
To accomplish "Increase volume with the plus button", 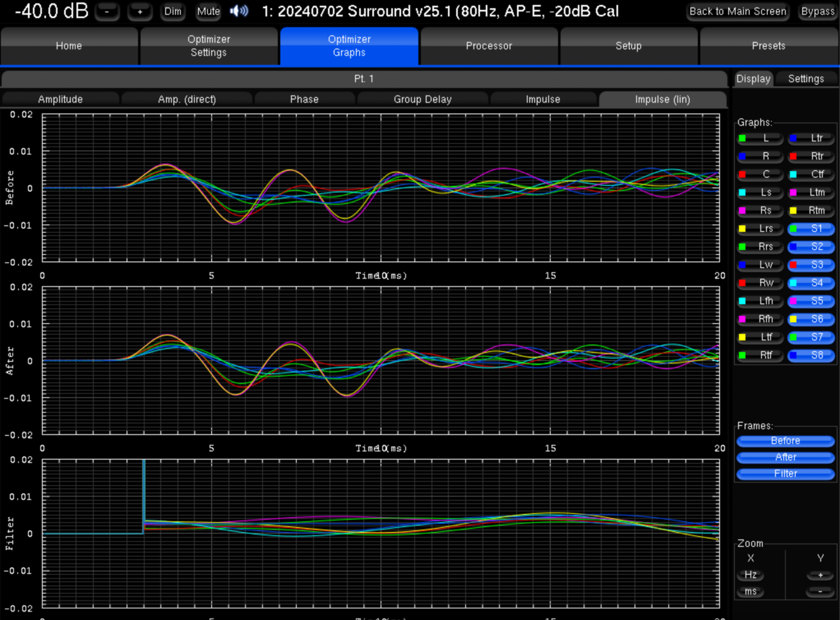I will tap(139, 11).
